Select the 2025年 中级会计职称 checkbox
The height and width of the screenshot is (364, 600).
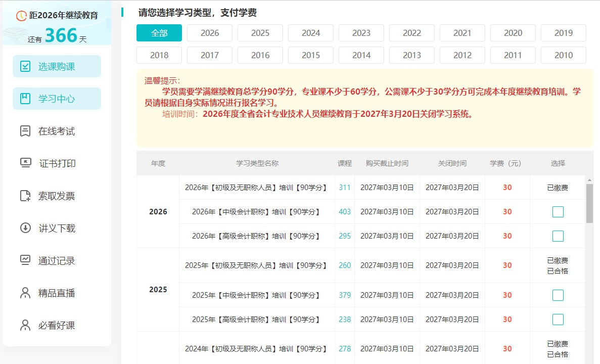click(558, 295)
